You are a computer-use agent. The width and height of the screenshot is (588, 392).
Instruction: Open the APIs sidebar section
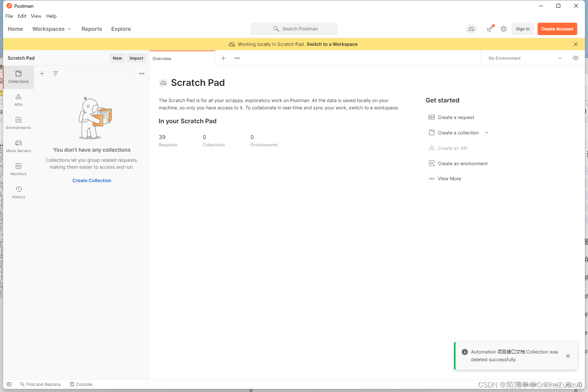point(18,100)
